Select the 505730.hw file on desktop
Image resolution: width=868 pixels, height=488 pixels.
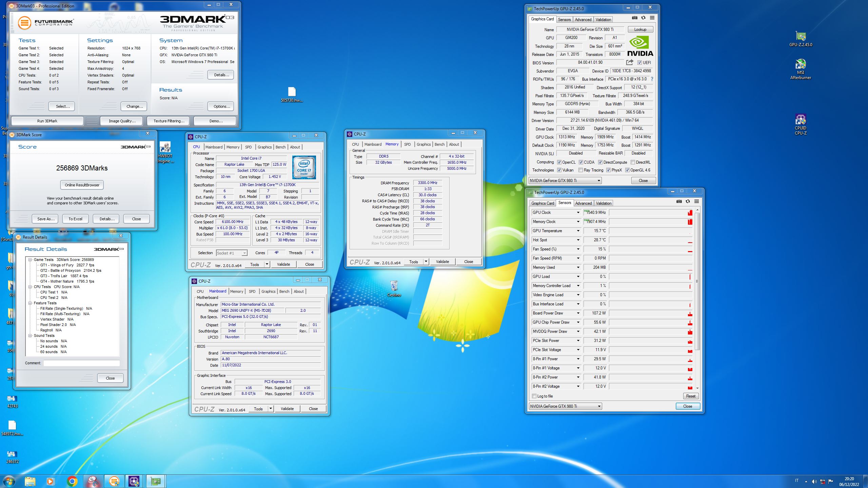pos(292,95)
